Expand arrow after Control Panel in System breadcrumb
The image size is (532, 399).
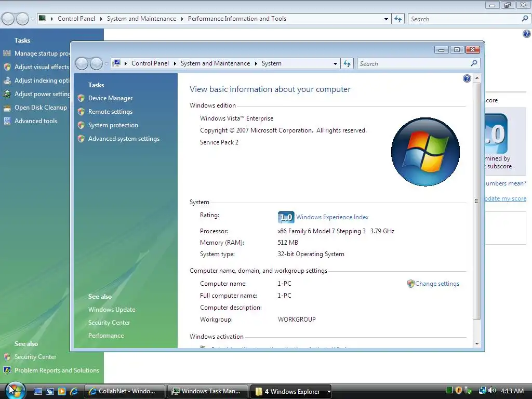[x=175, y=63]
